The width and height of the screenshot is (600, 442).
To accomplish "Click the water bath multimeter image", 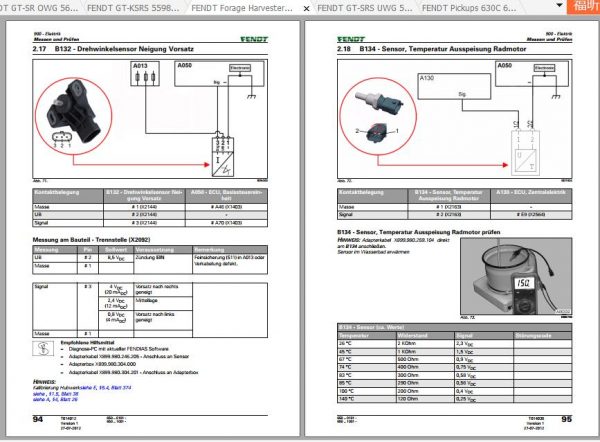I will pyautogui.click(x=516, y=276).
